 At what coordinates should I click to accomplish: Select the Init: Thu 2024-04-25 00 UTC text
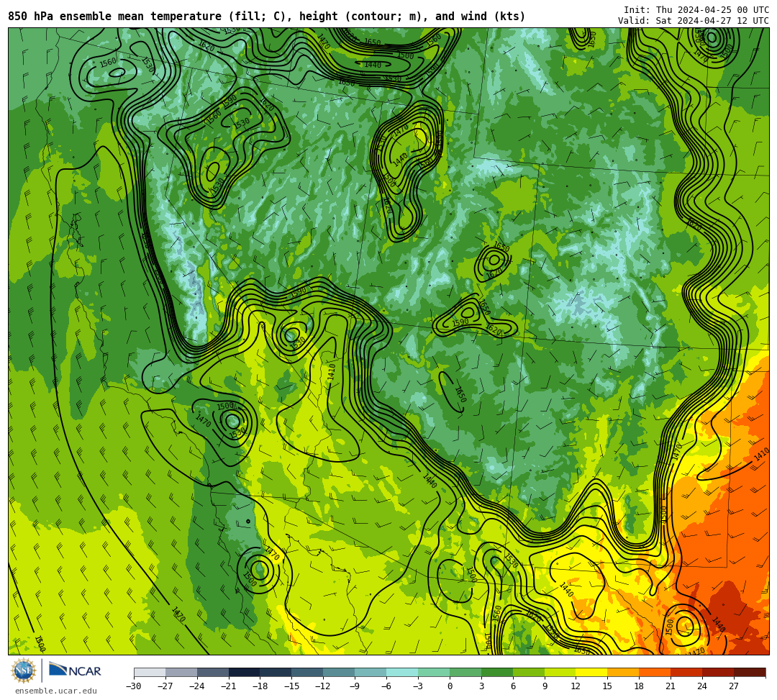[696, 10]
